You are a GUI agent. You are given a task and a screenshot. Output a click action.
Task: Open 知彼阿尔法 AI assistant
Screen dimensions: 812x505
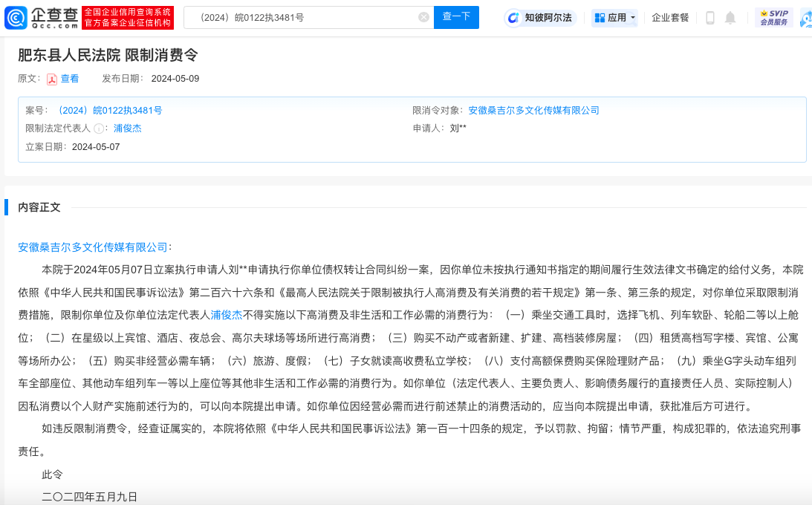(x=539, y=18)
